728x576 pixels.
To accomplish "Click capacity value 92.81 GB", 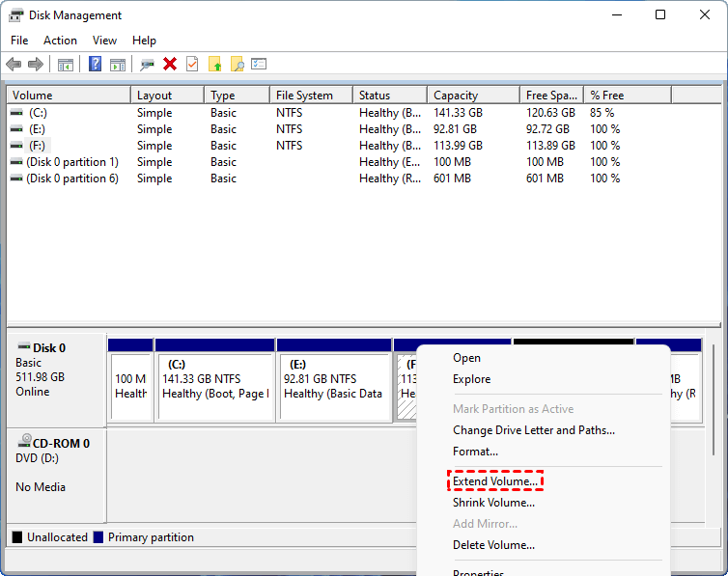I will coord(455,129).
